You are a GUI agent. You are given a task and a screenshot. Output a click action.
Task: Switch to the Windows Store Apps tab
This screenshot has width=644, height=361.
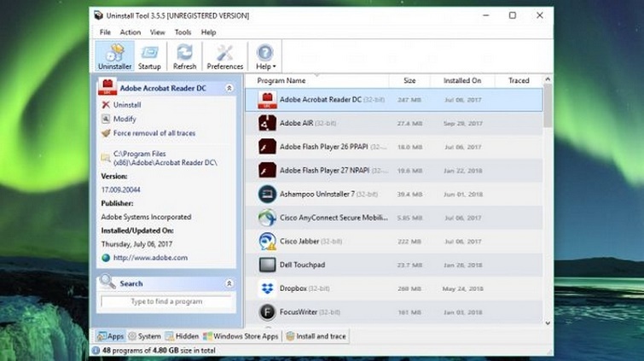click(241, 336)
